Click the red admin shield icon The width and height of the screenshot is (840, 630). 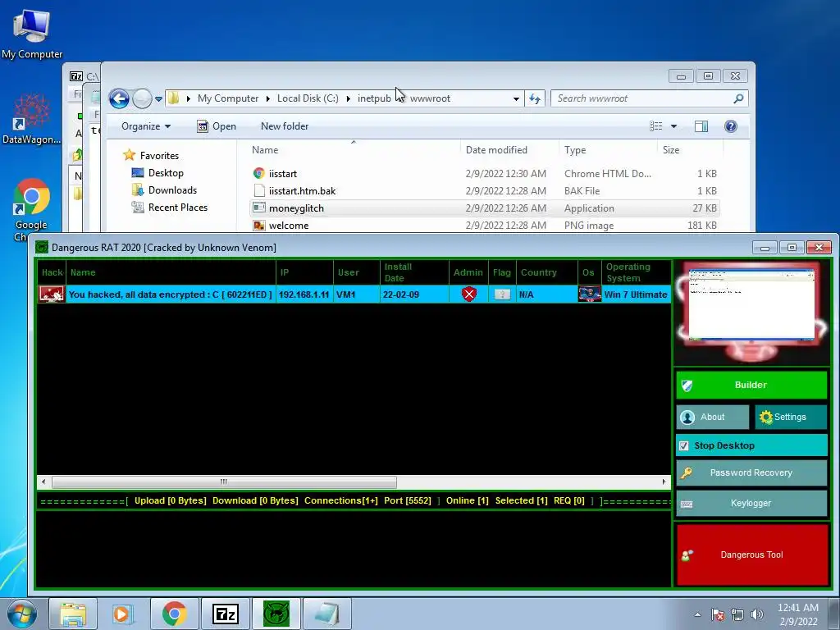click(468, 294)
